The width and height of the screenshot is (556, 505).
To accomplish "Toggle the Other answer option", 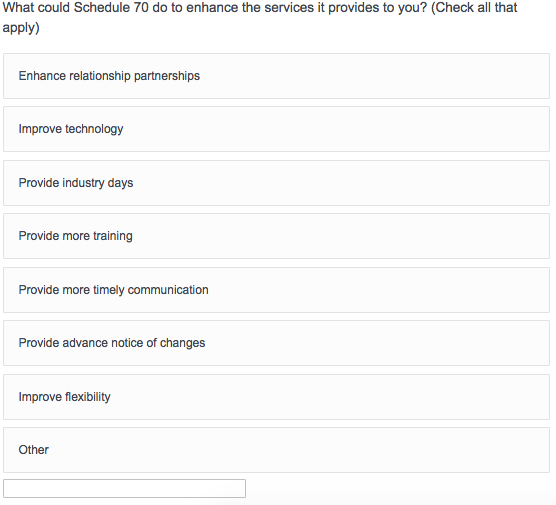I will click(x=276, y=450).
